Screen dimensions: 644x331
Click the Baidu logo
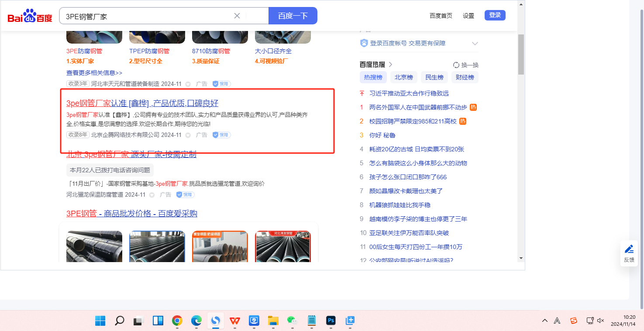(30, 16)
